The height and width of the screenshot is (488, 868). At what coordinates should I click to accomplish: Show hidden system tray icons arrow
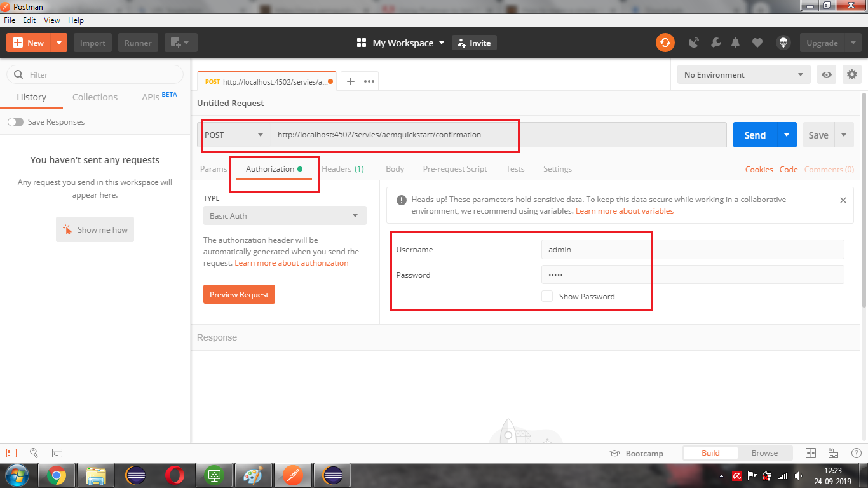(721, 476)
